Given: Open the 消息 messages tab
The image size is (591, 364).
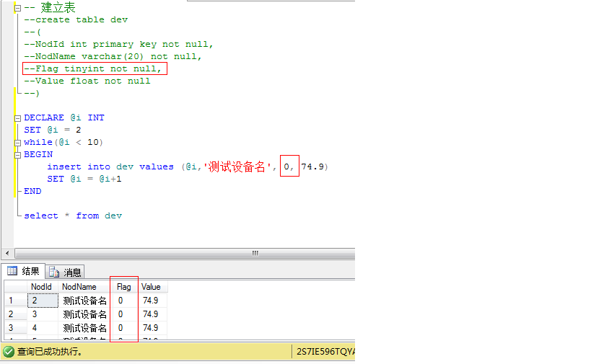Looking at the screenshot, I should 66,272.
